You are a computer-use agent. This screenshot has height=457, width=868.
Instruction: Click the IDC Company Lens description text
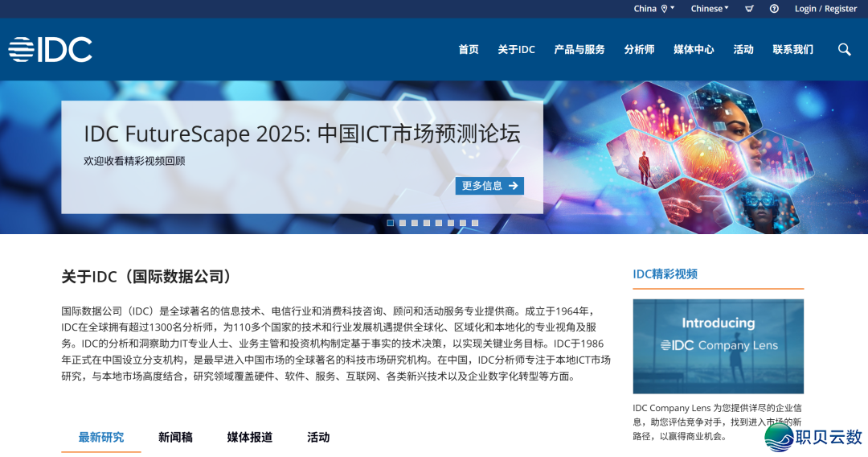coord(718,422)
